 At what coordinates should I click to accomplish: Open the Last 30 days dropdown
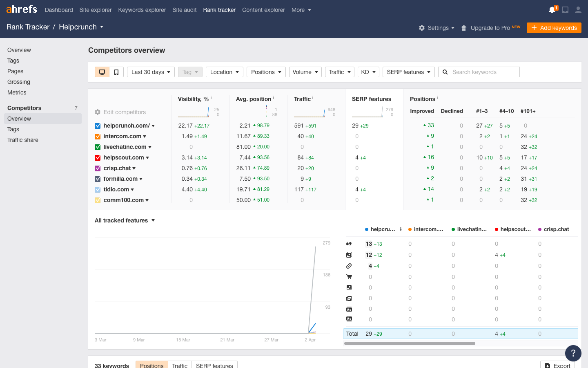coord(151,72)
